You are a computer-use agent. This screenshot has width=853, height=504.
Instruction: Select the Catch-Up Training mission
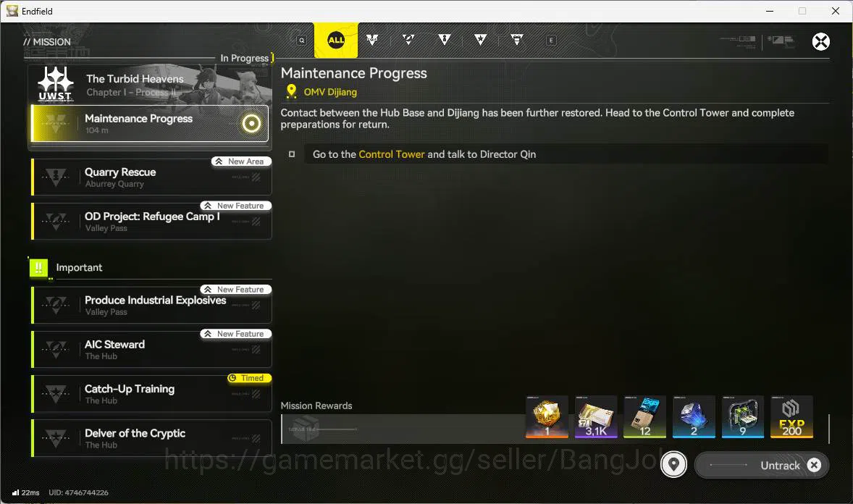(152, 393)
